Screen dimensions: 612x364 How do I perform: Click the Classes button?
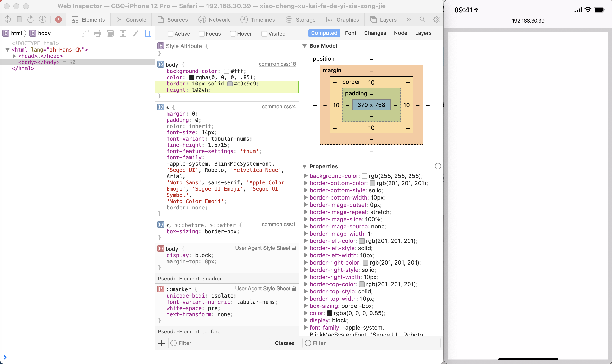point(285,343)
